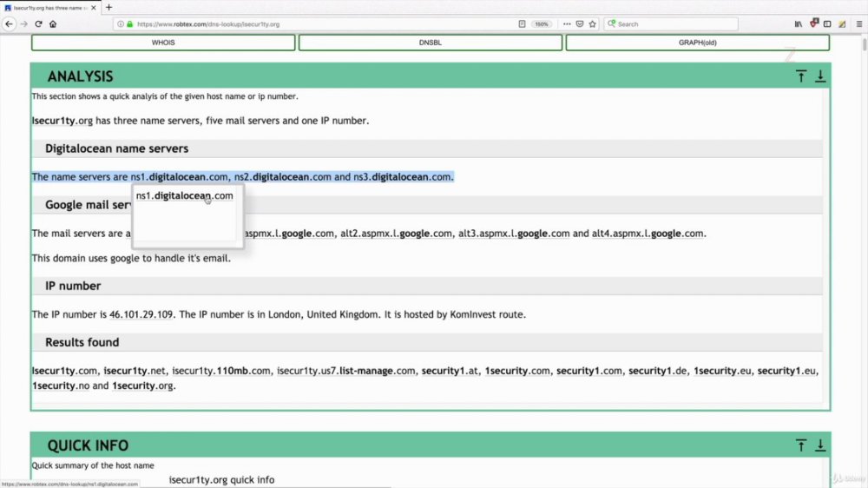Bookmark this page with the star
The image size is (868, 488).
click(x=593, y=23)
